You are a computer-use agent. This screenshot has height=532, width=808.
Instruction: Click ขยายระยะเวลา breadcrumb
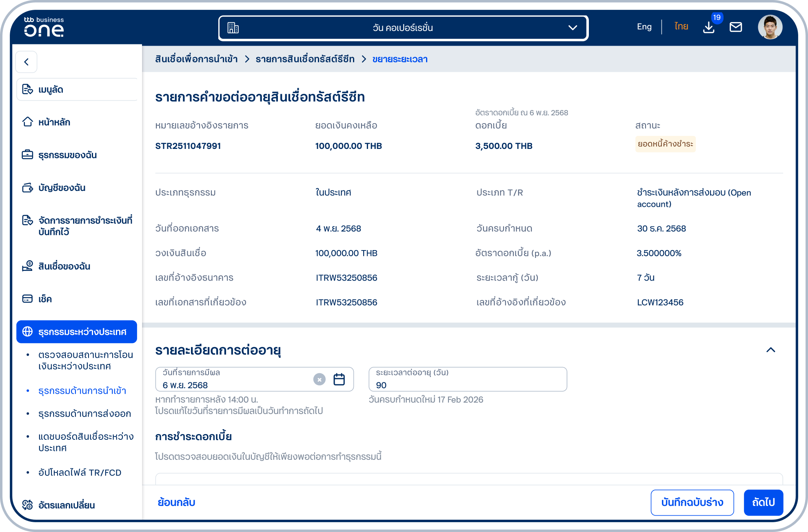[400, 59]
